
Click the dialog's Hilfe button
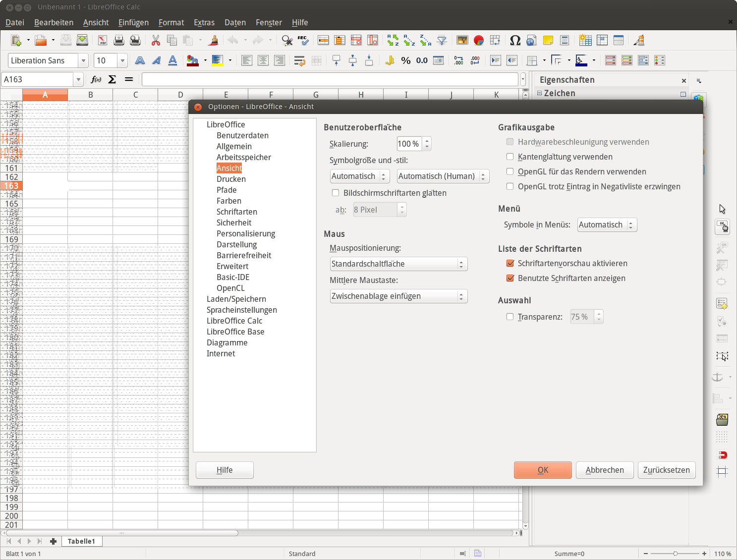(x=225, y=470)
